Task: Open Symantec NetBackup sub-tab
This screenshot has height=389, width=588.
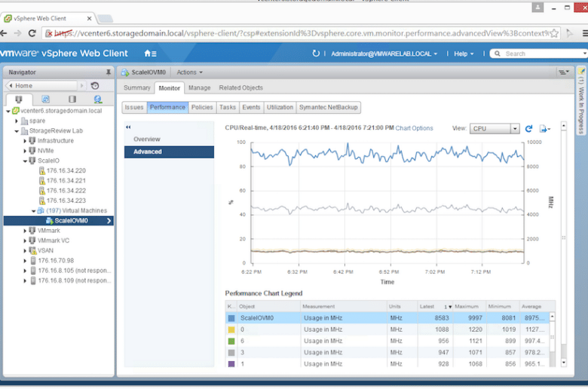Action: pyautogui.click(x=328, y=107)
